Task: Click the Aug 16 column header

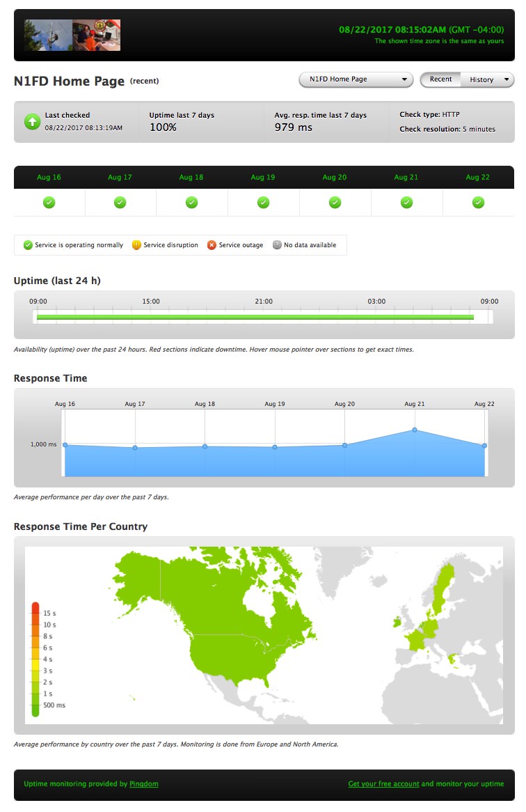Action: point(49,177)
